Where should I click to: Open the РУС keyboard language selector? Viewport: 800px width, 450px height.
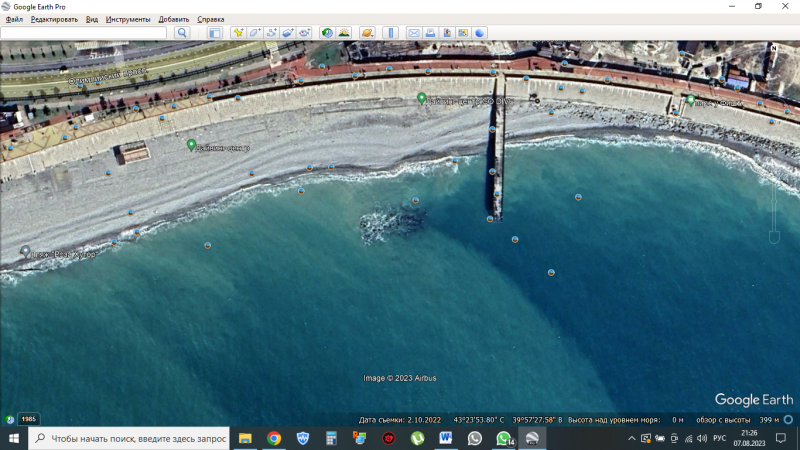click(x=719, y=438)
